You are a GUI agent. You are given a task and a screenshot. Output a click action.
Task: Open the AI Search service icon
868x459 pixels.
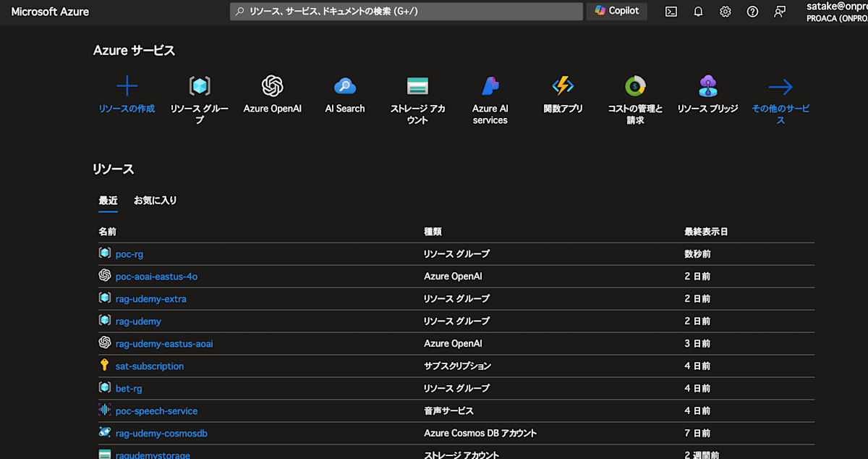click(x=345, y=86)
